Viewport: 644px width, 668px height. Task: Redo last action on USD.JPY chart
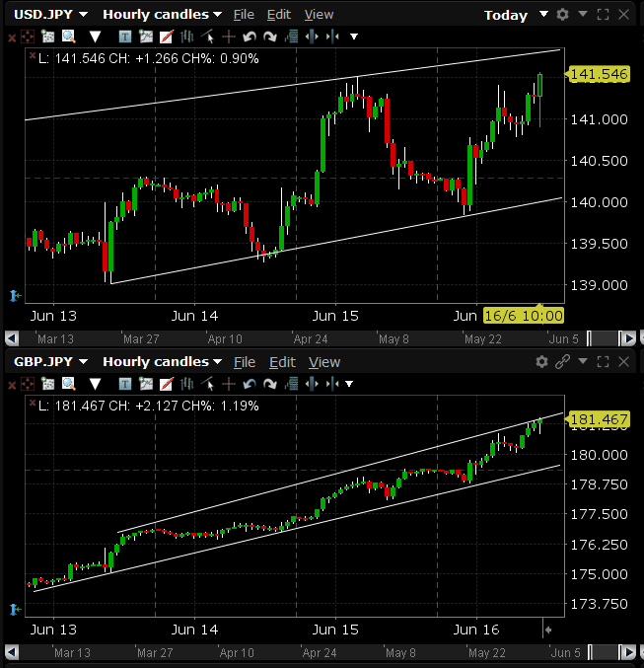pos(270,37)
